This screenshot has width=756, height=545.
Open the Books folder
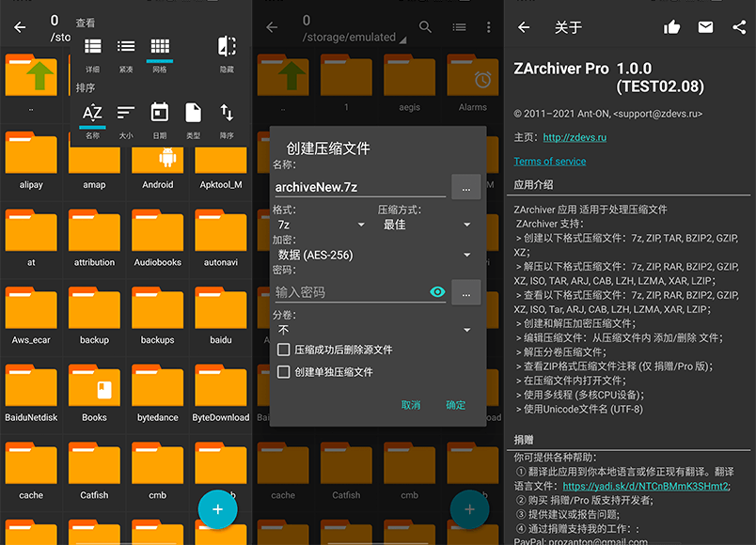point(94,393)
